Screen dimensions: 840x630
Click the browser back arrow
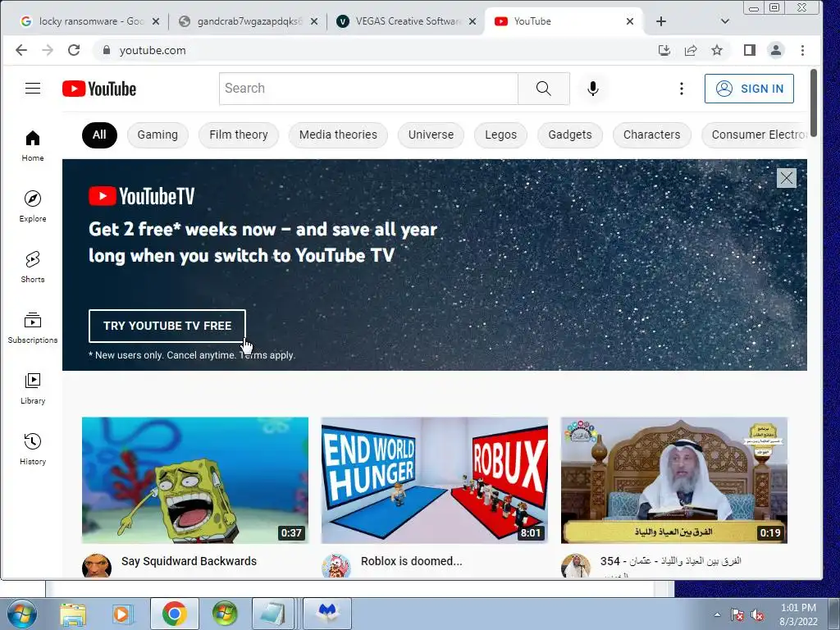point(21,50)
